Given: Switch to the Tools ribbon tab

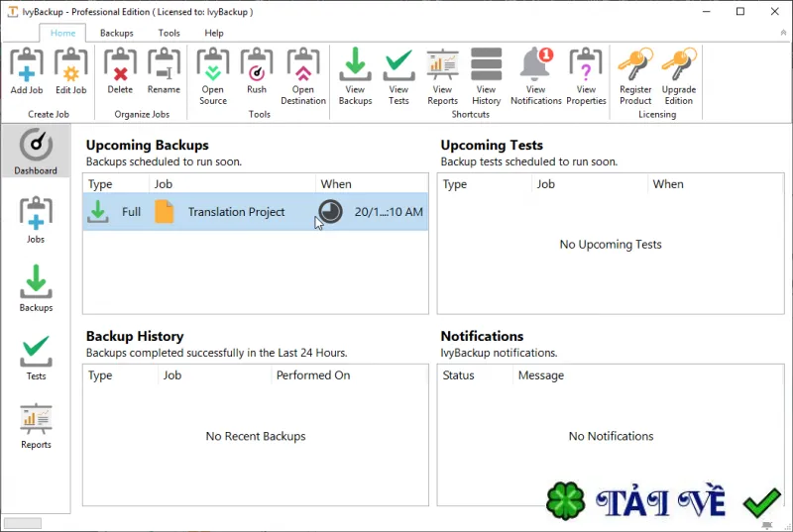Looking at the screenshot, I should [x=169, y=33].
